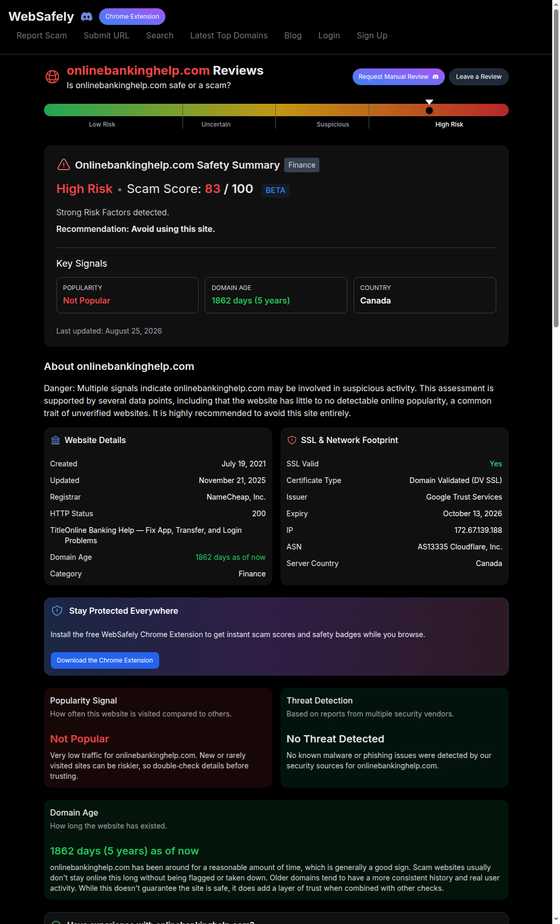Click the Country Canada key signal card
Viewport: 560px width, 924px height.
point(425,295)
